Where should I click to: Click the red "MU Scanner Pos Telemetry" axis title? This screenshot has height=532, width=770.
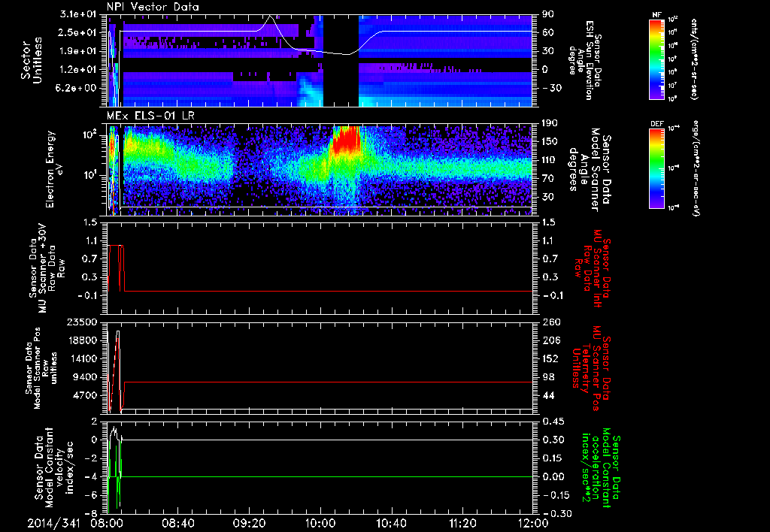591,368
